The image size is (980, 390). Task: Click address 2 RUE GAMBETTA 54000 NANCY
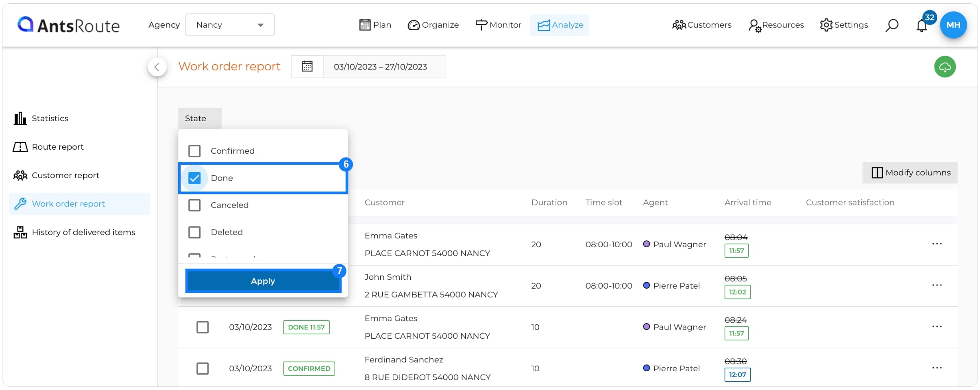[x=431, y=295]
